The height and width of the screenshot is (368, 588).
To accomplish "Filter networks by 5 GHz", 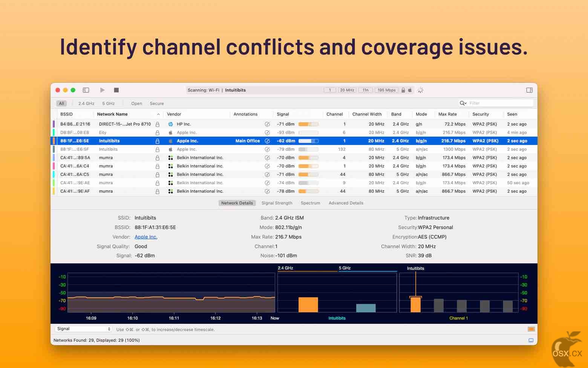I will (x=109, y=103).
